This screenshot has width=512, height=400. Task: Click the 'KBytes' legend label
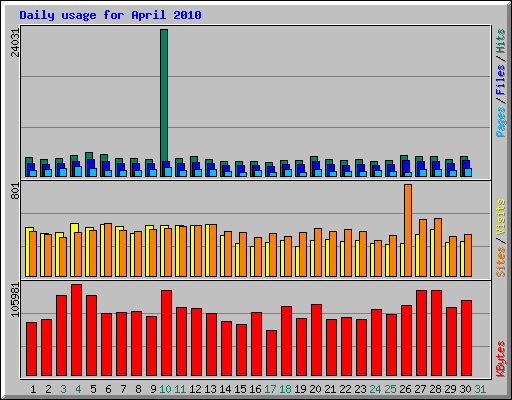[x=501, y=359]
